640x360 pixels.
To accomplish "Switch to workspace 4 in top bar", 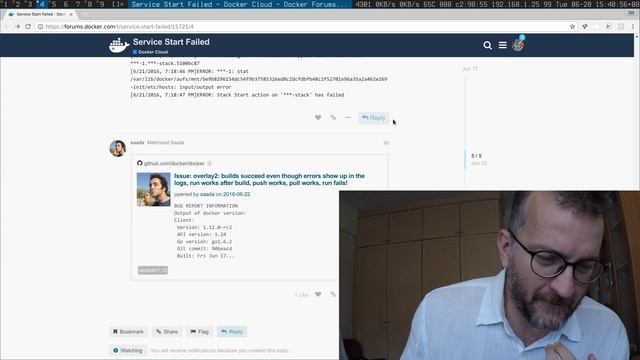I will click(x=42, y=4).
